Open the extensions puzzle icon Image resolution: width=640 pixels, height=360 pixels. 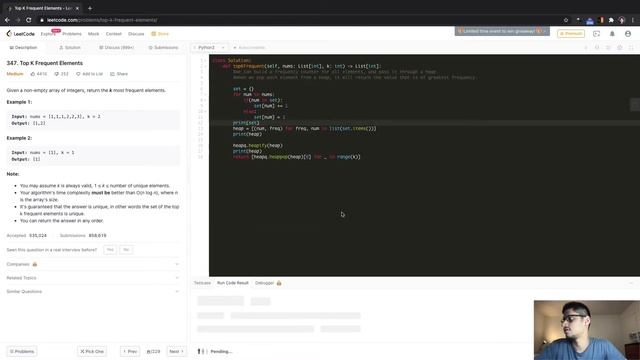611,20
